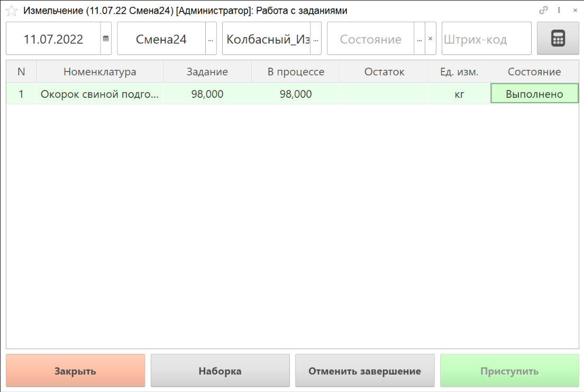Close the window with top-right X
The height and width of the screenshot is (392, 584).
point(575,10)
